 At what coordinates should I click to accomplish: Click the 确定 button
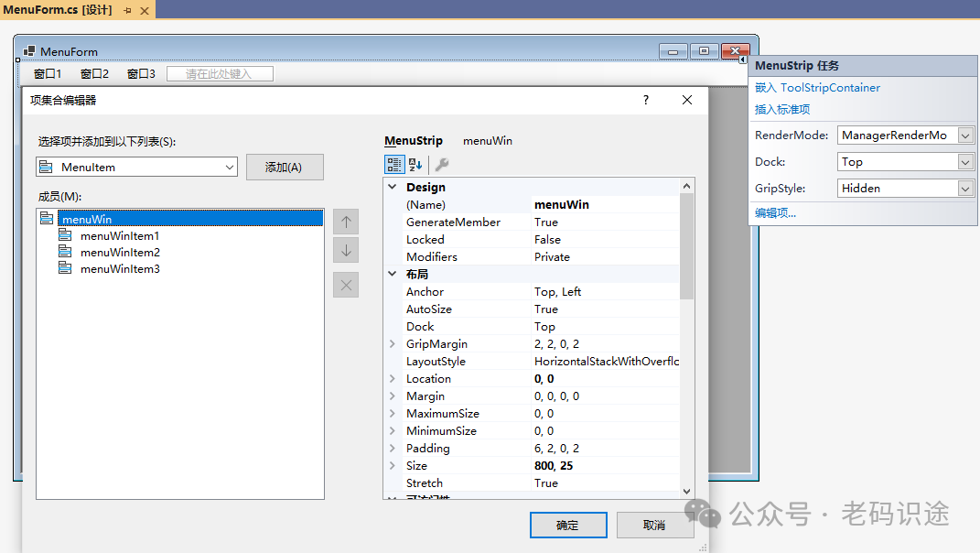coord(568,526)
